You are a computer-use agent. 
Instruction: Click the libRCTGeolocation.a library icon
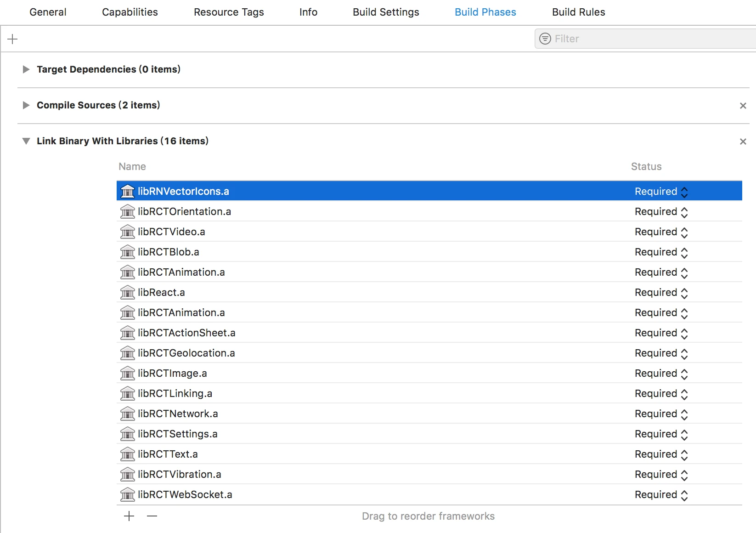(x=127, y=353)
